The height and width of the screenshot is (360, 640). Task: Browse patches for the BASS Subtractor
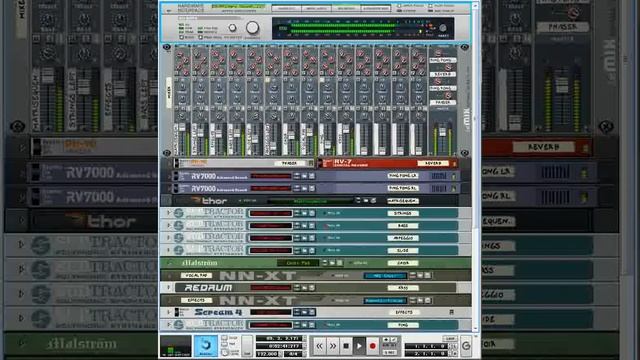(304, 225)
